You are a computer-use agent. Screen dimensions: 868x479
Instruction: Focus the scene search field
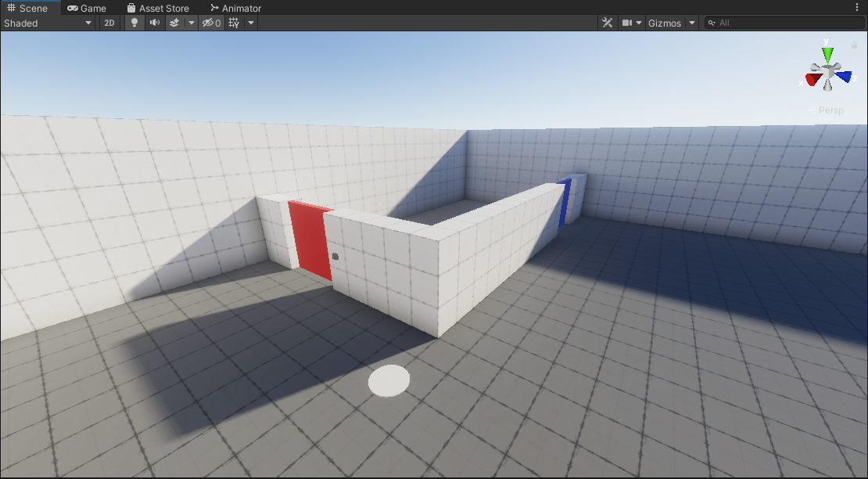tap(784, 23)
